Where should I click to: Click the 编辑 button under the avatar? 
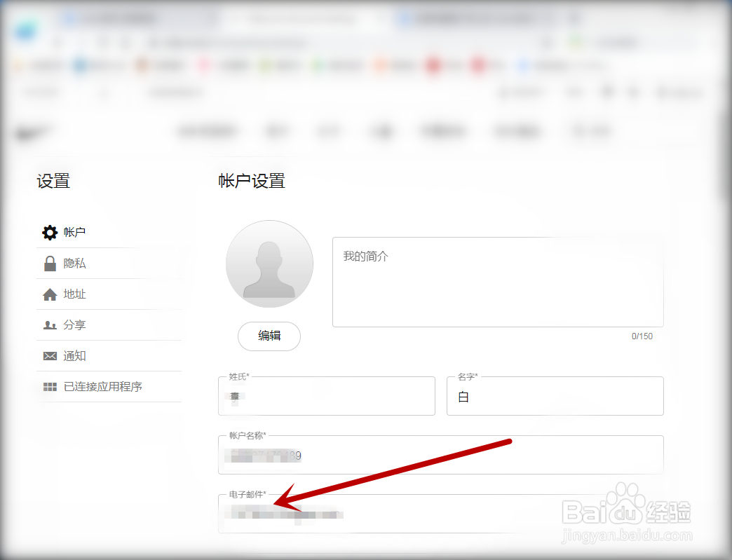pyautogui.click(x=269, y=336)
